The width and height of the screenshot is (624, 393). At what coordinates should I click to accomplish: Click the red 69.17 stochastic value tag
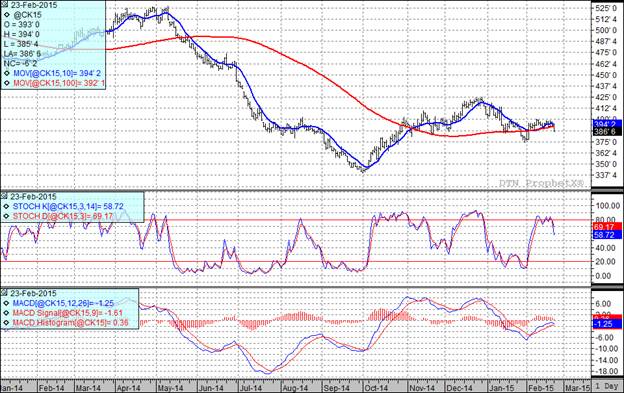(x=607, y=227)
